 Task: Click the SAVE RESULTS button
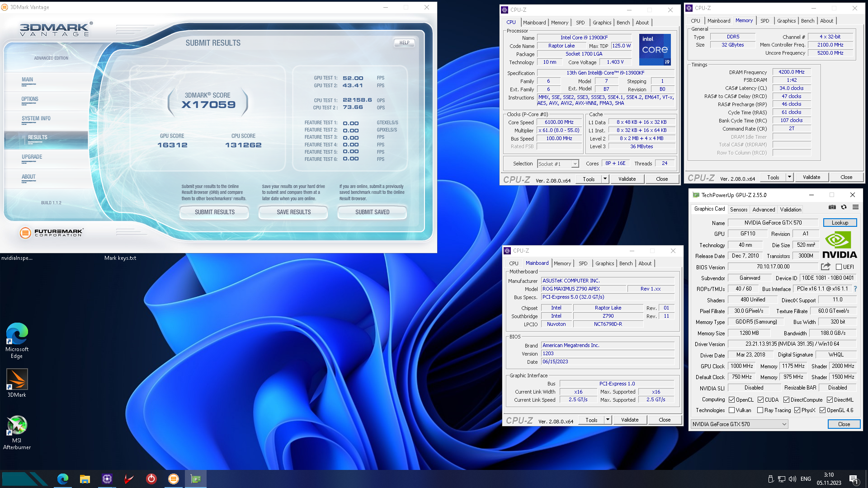(293, 212)
